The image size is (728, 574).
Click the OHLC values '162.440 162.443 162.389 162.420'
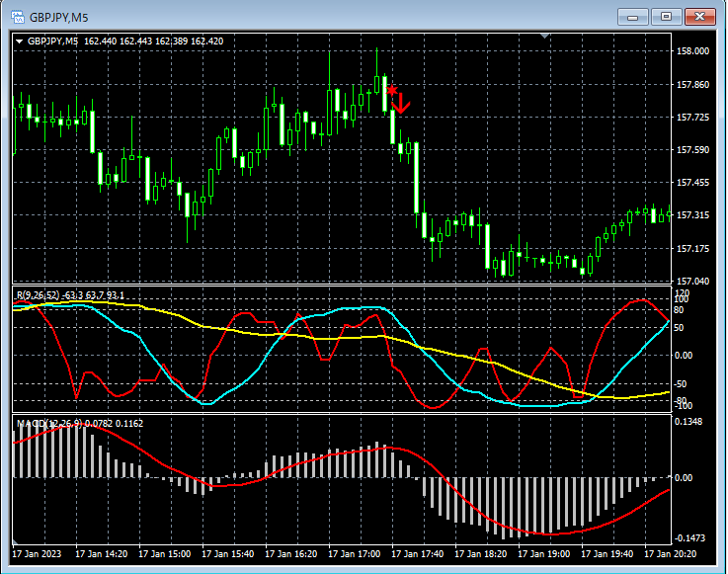point(154,41)
